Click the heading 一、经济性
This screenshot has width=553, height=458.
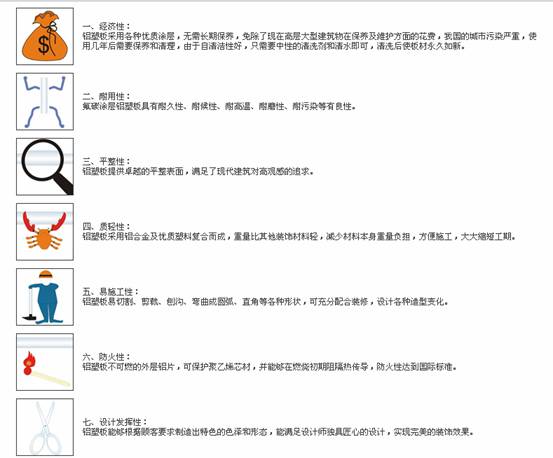click(107, 26)
